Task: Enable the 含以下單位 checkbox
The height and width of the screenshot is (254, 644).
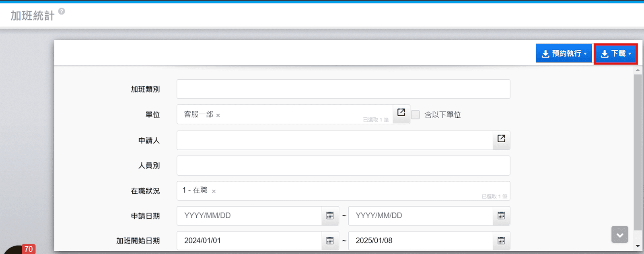Action: click(416, 115)
